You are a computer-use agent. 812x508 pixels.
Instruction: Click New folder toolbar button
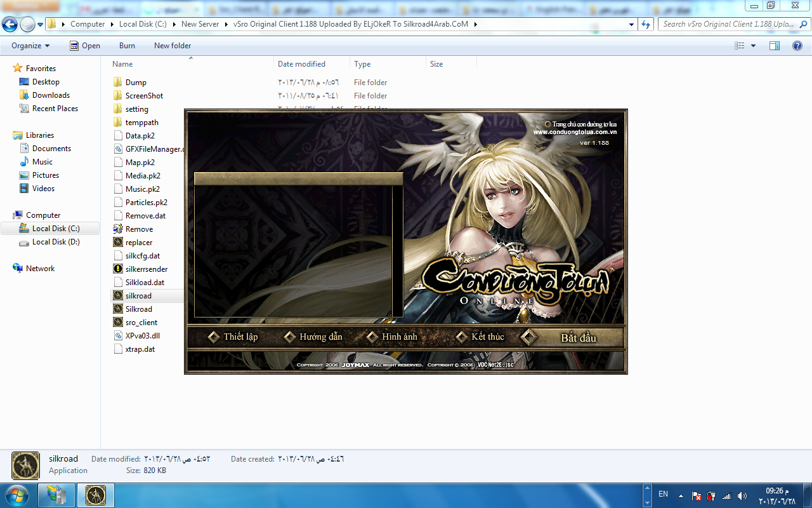(x=173, y=46)
